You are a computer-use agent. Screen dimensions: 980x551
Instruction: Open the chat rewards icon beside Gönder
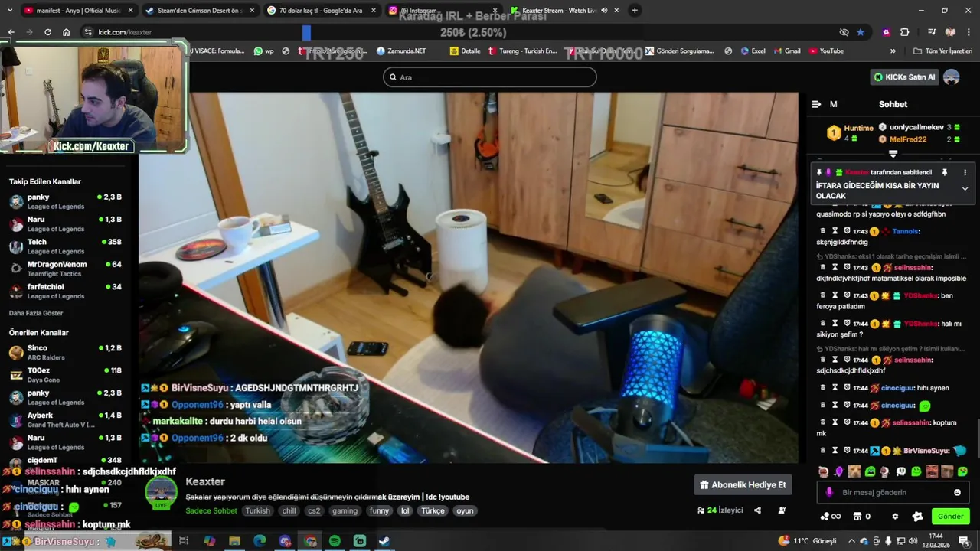tap(917, 517)
